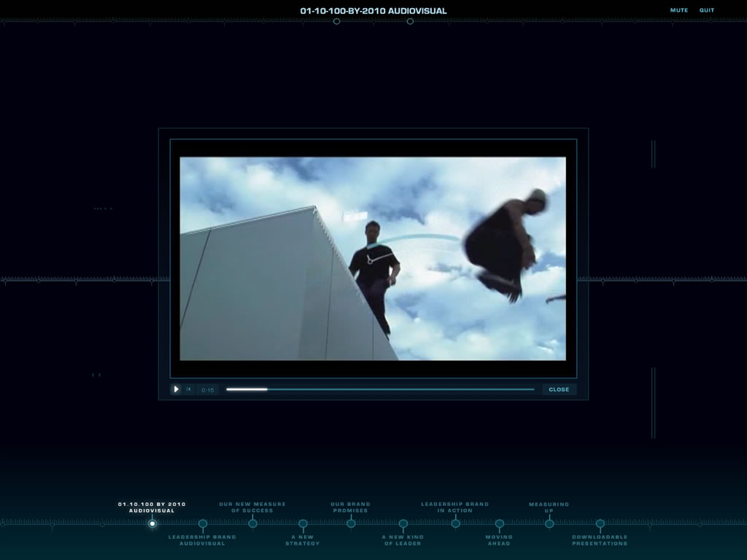Close the video player

click(559, 389)
